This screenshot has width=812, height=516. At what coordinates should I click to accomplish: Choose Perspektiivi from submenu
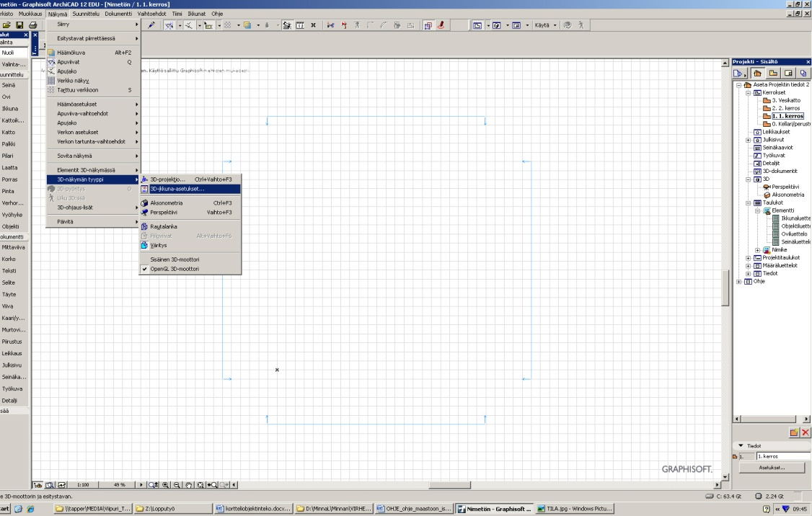[190, 212]
